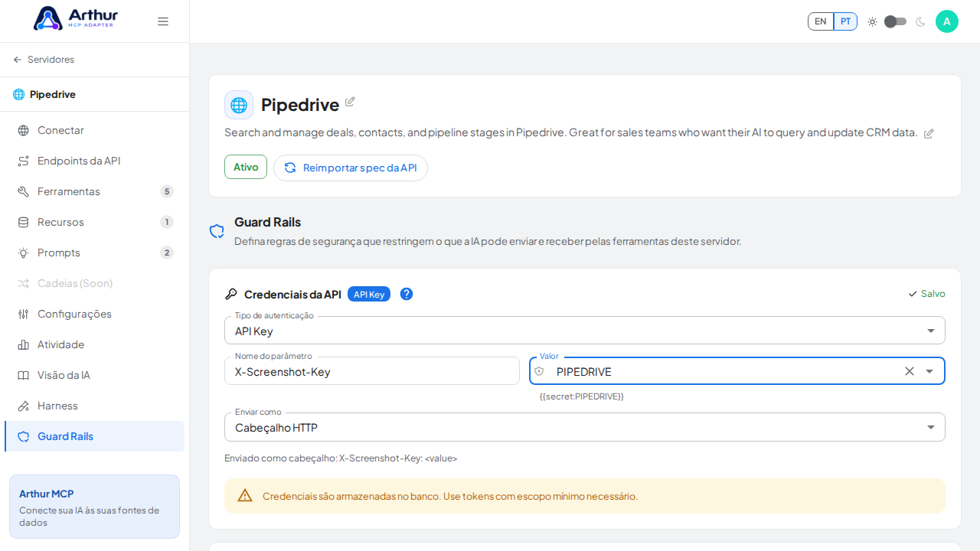This screenshot has height=551, width=980.
Task: Click the Nome do parâmetro input field
Action: [x=372, y=371]
